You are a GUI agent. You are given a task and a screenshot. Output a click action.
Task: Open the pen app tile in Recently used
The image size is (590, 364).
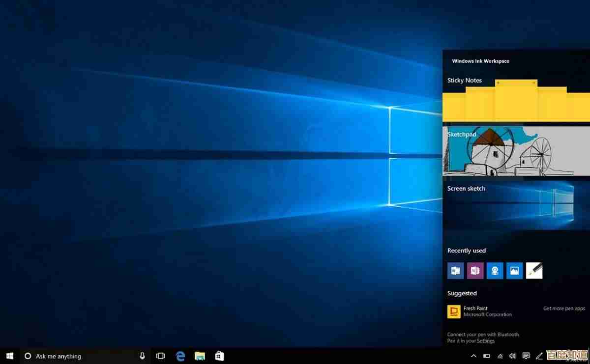coord(534,271)
